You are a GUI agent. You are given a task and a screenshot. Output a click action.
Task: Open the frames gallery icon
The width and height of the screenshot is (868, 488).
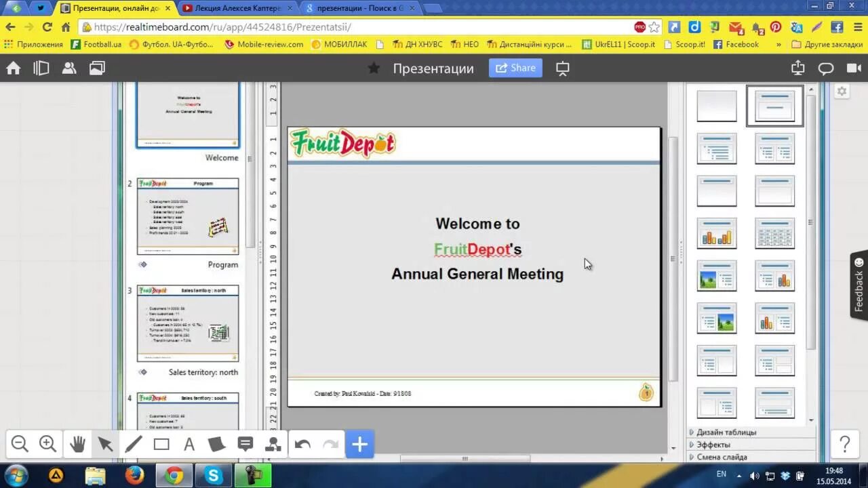(x=97, y=68)
